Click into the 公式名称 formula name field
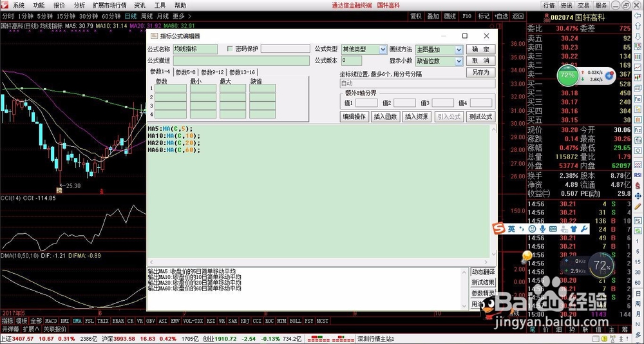This screenshot has height=344, width=644. (x=196, y=49)
